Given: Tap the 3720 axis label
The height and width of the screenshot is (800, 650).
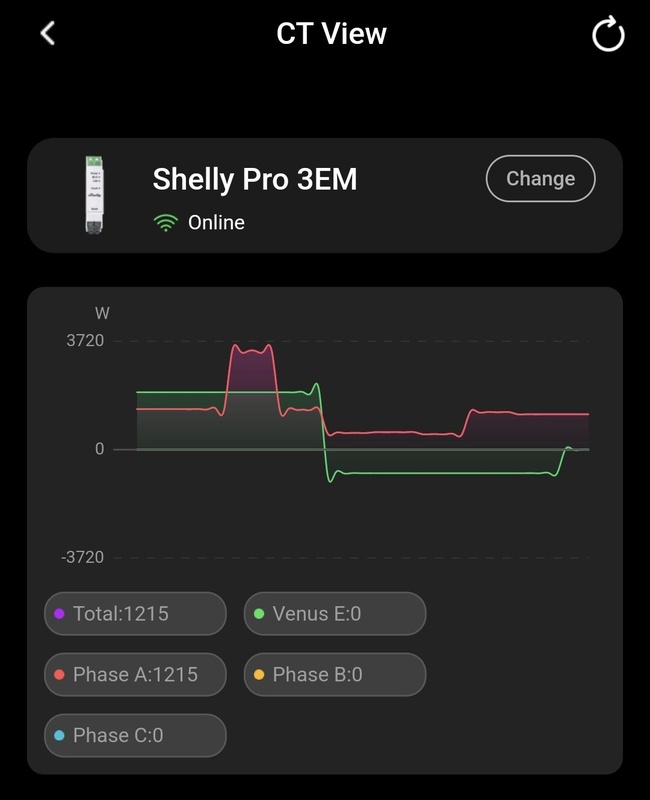Looking at the screenshot, I should (x=85, y=340).
